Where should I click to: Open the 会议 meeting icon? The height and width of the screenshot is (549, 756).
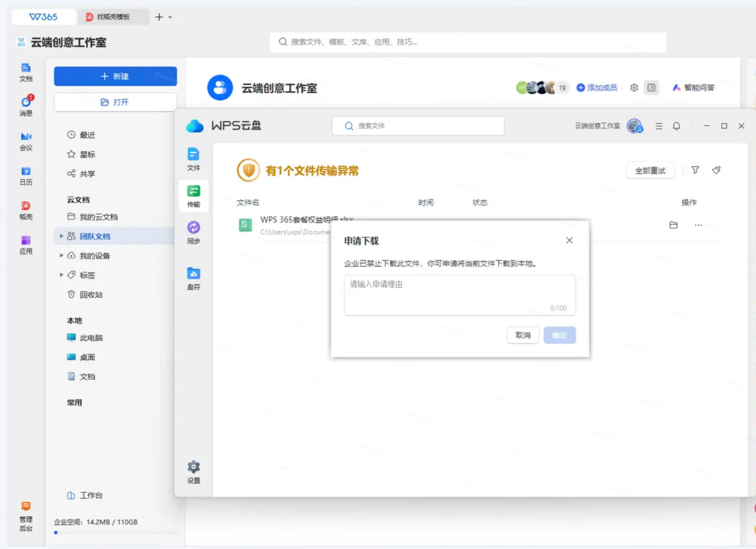(26, 142)
